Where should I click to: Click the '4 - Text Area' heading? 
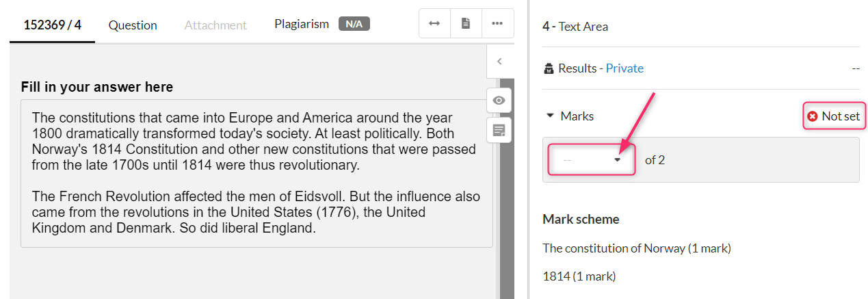pyautogui.click(x=575, y=27)
